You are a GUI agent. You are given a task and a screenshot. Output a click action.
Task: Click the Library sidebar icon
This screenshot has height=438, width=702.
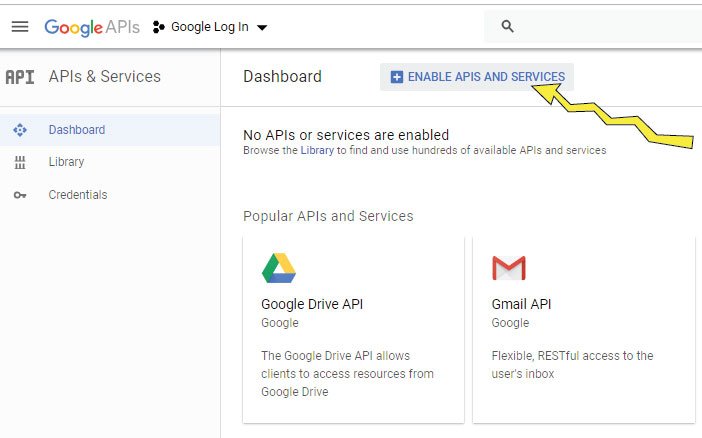point(20,162)
